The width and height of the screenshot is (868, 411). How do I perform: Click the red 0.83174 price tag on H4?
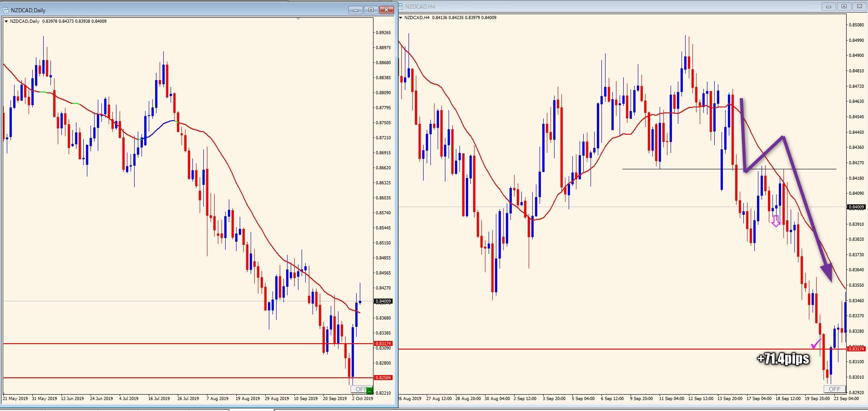(856, 349)
